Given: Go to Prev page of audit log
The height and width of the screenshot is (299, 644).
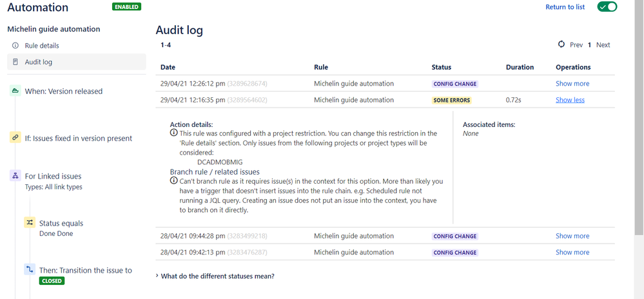Looking at the screenshot, I should pyautogui.click(x=576, y=44).
